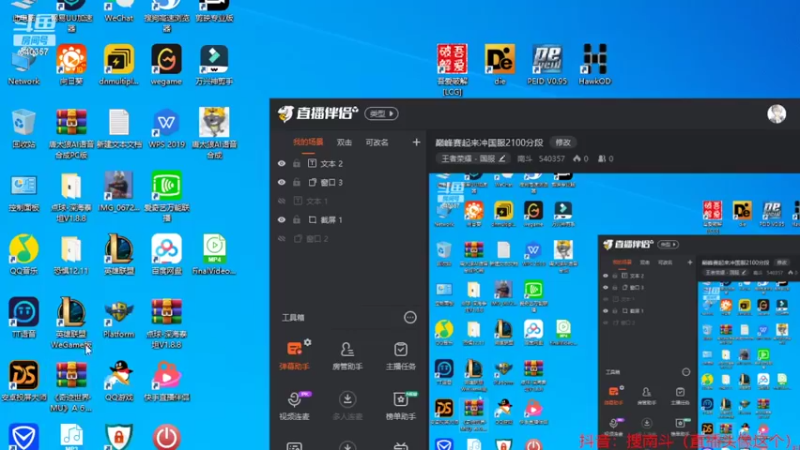Select TT语音 desktop icon
800x450 pixels.
(23, 317)
